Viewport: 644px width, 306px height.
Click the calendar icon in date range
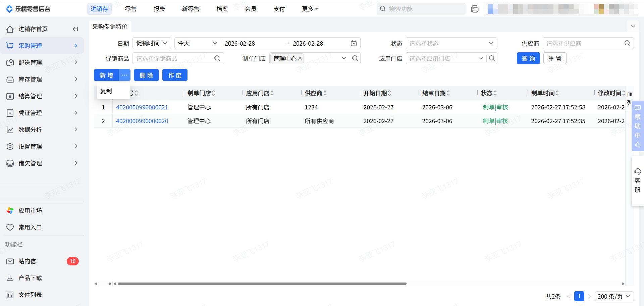point(354,43)
